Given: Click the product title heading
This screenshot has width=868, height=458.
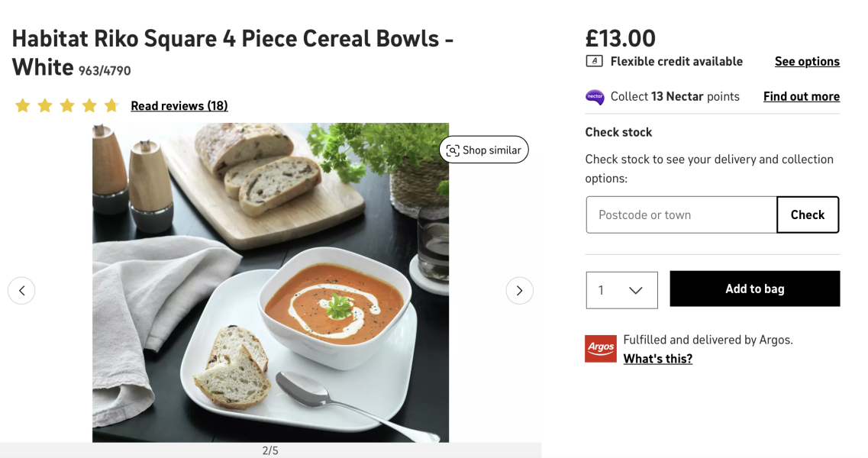Looking at the screenshot, I should click(x=229, y=52).
